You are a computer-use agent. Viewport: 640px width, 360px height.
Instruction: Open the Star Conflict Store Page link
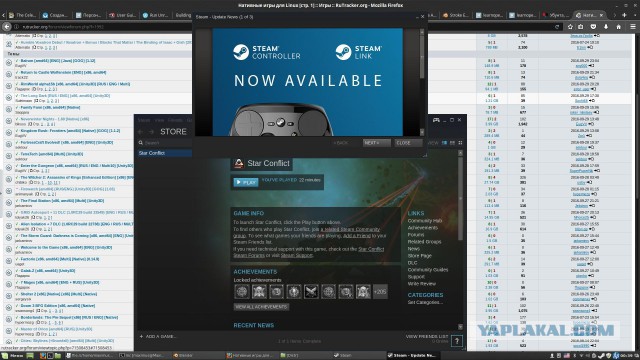420,256
